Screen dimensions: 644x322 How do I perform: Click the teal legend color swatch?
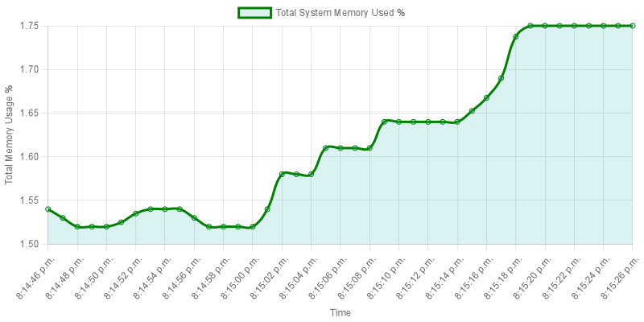[x=254, y=12]
